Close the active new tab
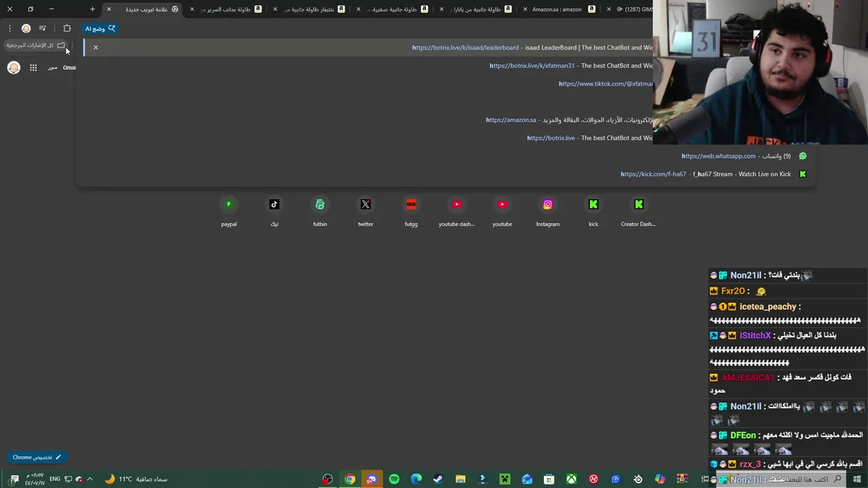 tap(108, 9)
